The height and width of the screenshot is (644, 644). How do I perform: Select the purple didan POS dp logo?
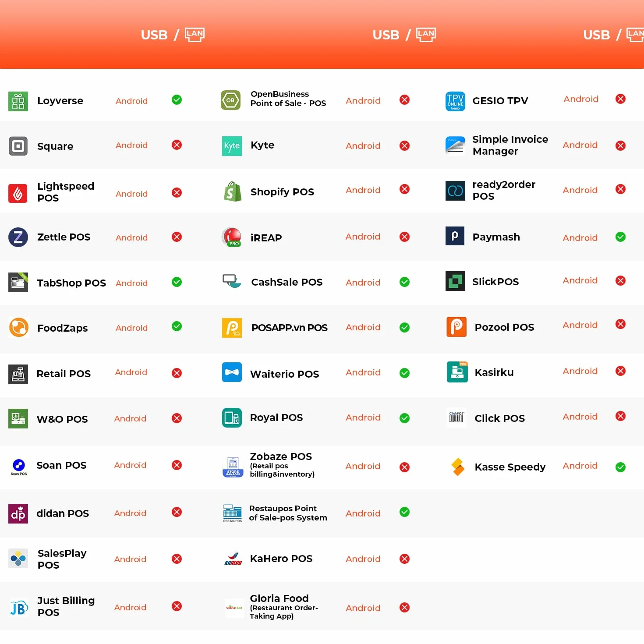18,513
